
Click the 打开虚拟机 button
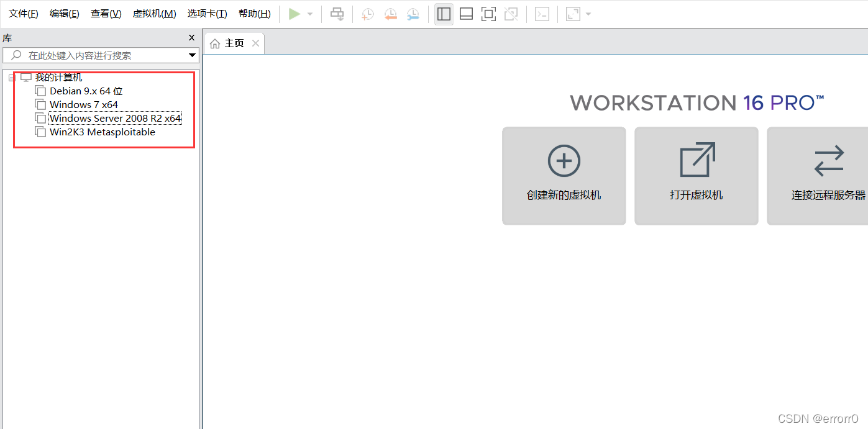point(696,176)
